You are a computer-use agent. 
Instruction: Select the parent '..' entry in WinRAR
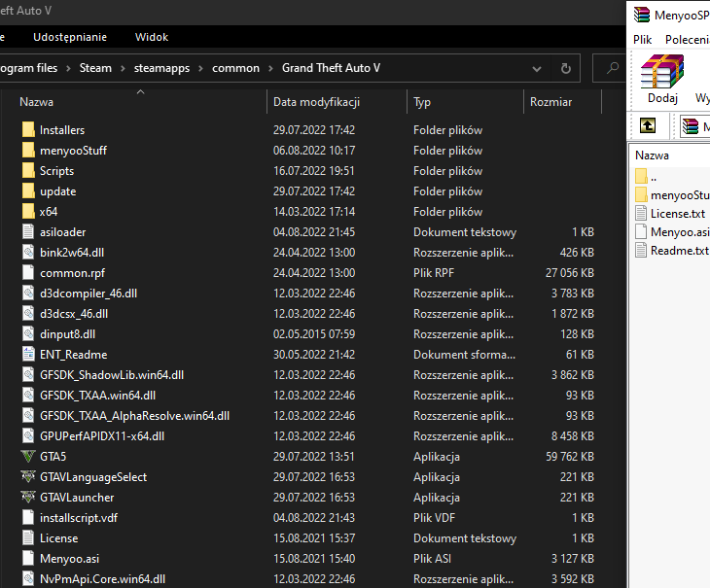click(654, 178)
